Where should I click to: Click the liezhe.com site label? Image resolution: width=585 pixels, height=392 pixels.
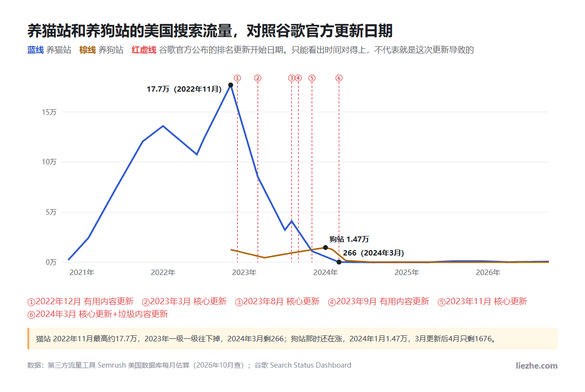click(x=537, y=365)
